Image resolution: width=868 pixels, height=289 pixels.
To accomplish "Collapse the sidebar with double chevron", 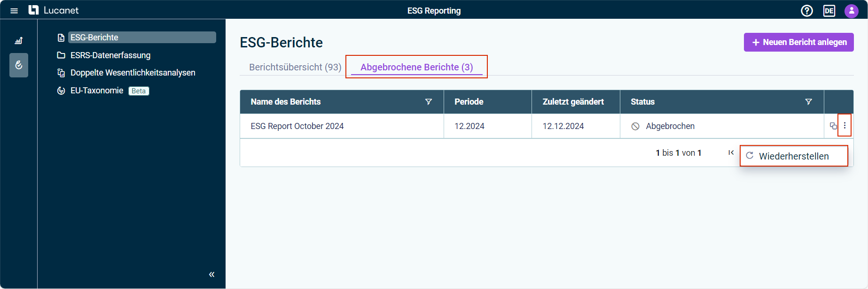I will pyautogui.click(x=212, y=274).
